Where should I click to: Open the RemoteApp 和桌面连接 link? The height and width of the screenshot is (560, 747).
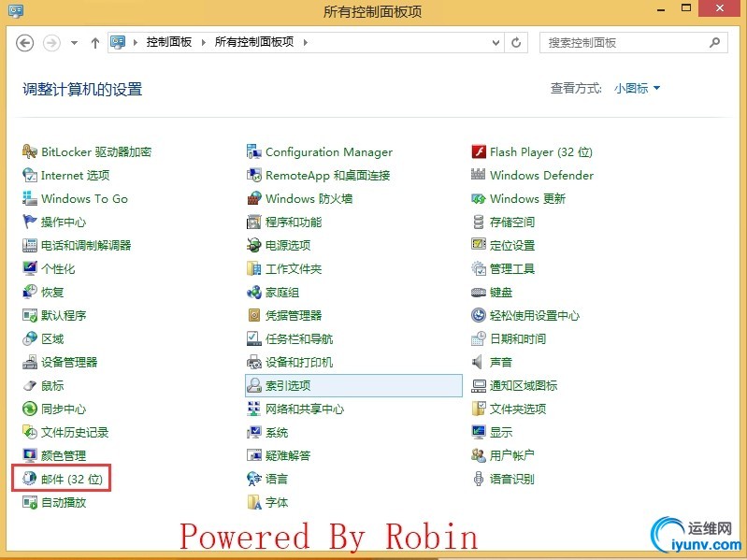(x=328, y=175)
